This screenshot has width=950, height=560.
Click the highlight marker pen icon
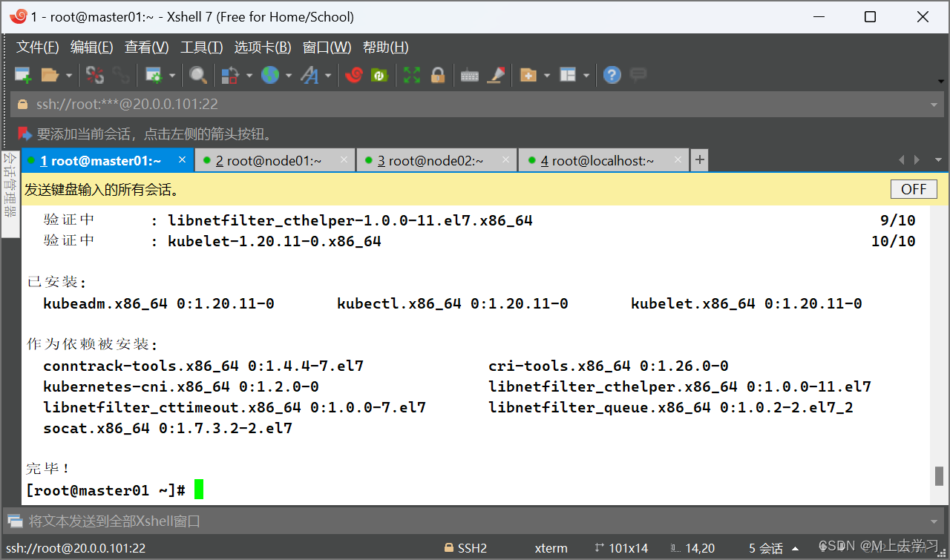pos(495,75)
